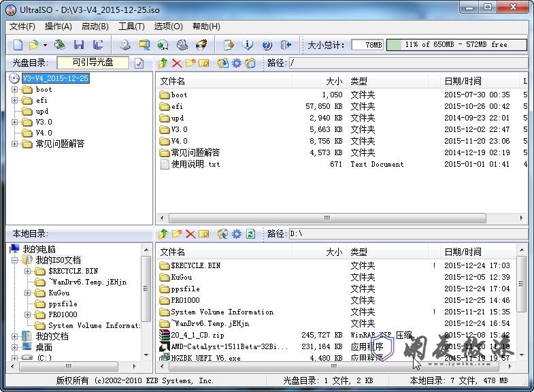This screenshot has height=392, width=534.
Task: Select V3-V4_2015-12-25 root tree node
Action: (x=56, y=78)
